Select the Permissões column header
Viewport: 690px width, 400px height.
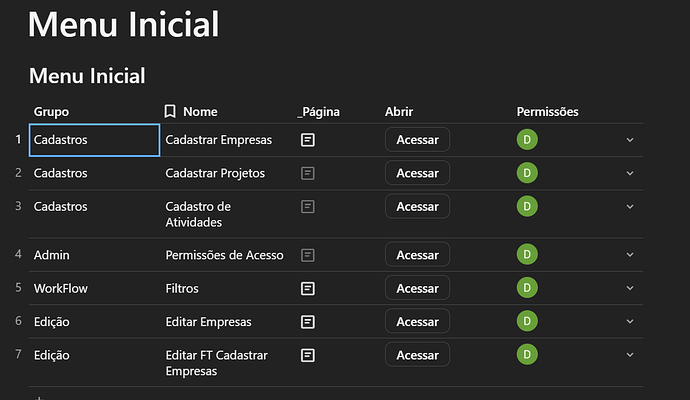pos(547,111)
